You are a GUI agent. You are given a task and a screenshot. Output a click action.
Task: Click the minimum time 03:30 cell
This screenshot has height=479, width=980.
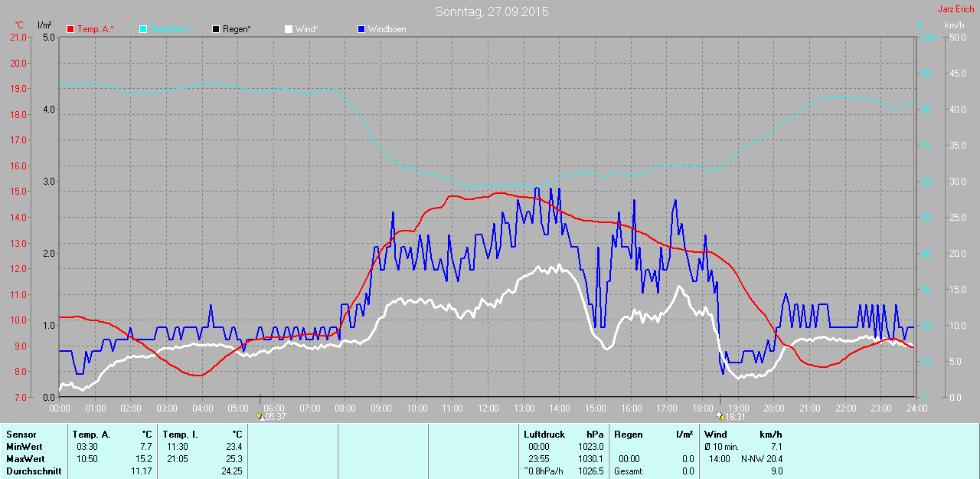click(87, 446)
